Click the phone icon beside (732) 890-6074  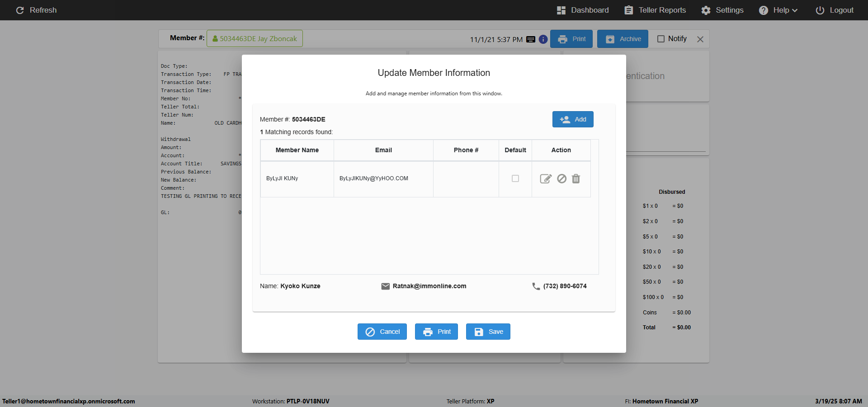coord(536,286)
